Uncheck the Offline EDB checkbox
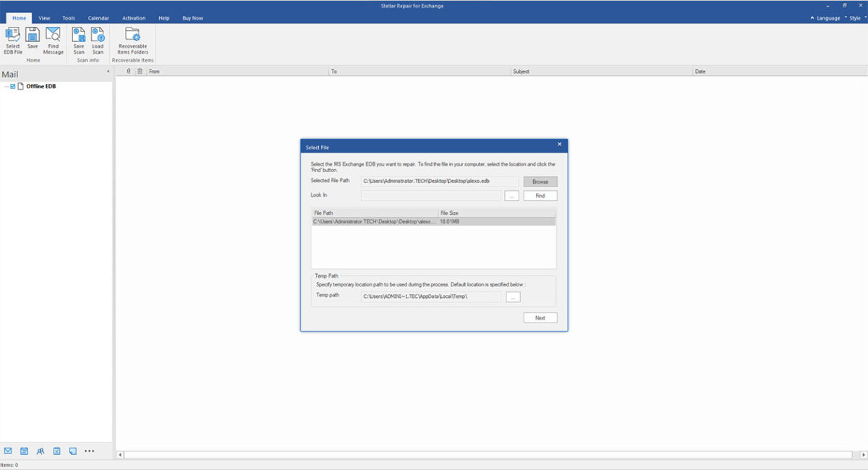Image resolution: width=868 pixels, height=470 pixels. click(x=13, y=87)
